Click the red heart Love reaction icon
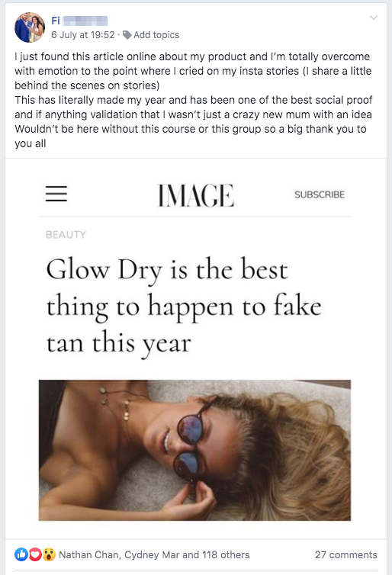 (35, 554)
